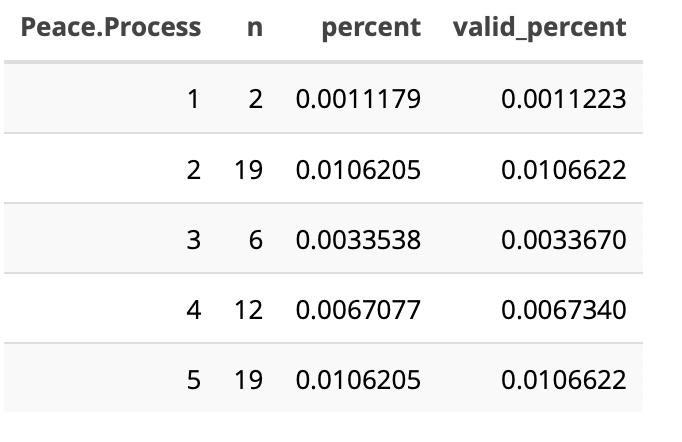Click the n column header
The height and width of the screenshot is (442, 682).
click(255, 28)
